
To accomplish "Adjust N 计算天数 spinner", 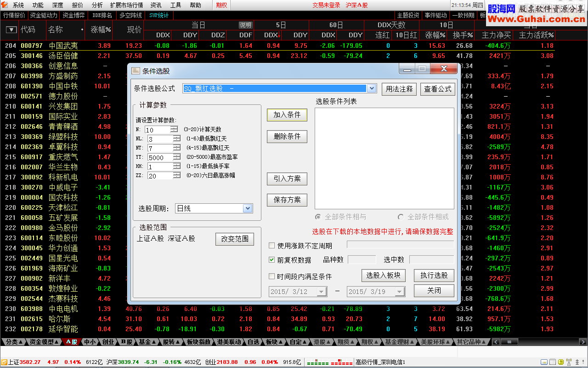I will click(x=174, y=130).
